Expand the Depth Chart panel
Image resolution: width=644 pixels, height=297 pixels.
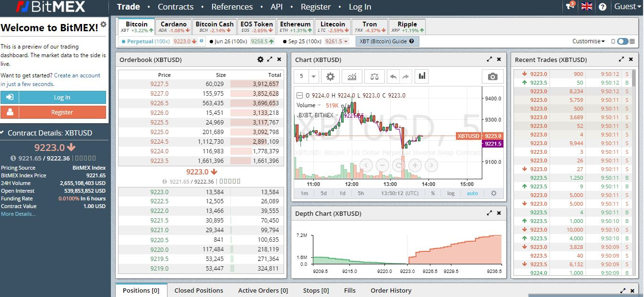coord(489,213)
